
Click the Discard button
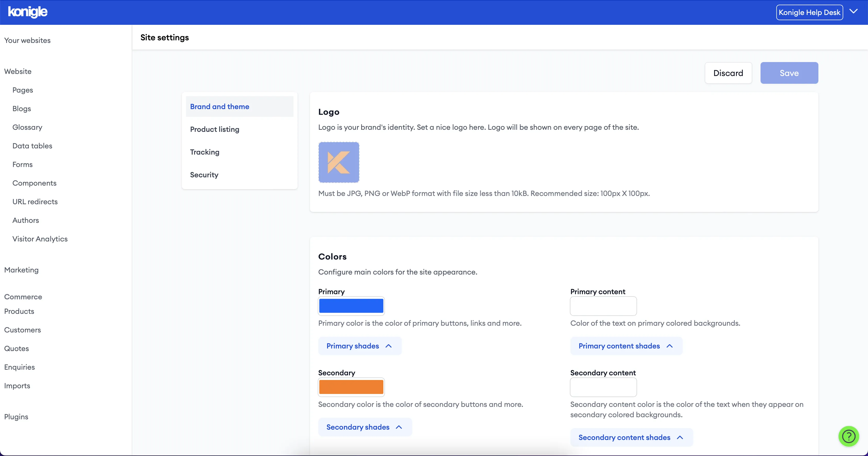pos(729,73)
